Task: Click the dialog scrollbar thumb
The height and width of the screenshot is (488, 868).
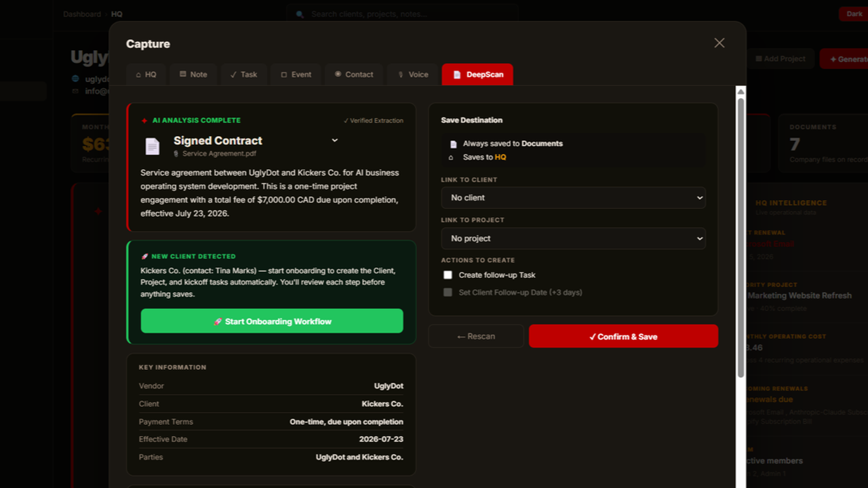Action: pos(741,237)
